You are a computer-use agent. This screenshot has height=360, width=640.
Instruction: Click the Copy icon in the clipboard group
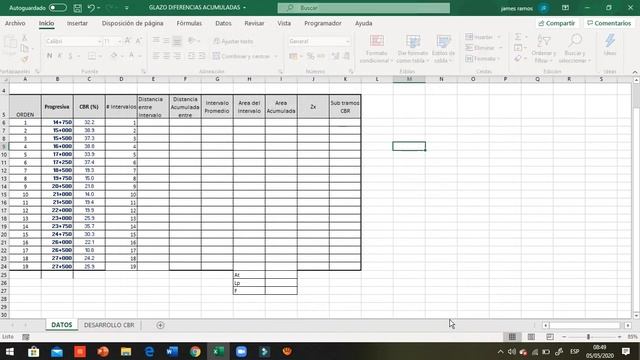pos(24,49)
